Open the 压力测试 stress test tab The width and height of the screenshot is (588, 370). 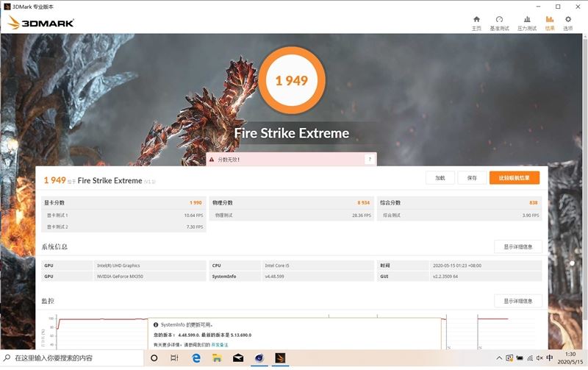[527, 24]
